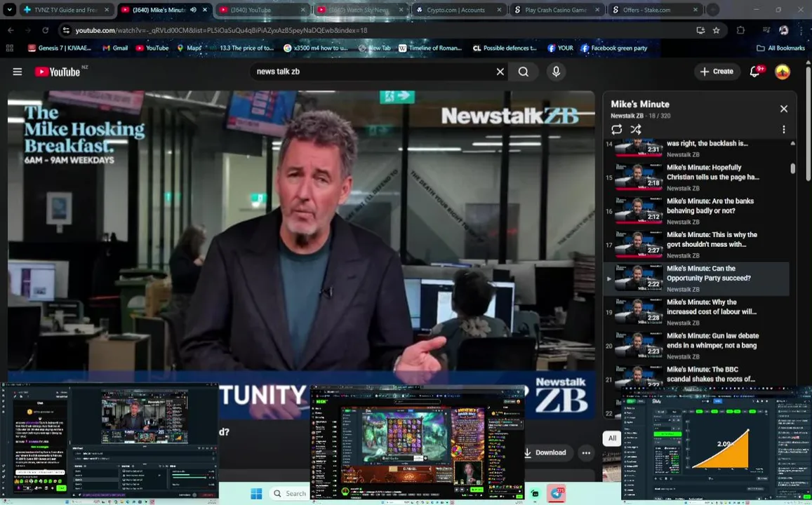This screenshot has height=505, width=812.
Task: Install app icon in the address bar
Action: (x=700, y=30)
